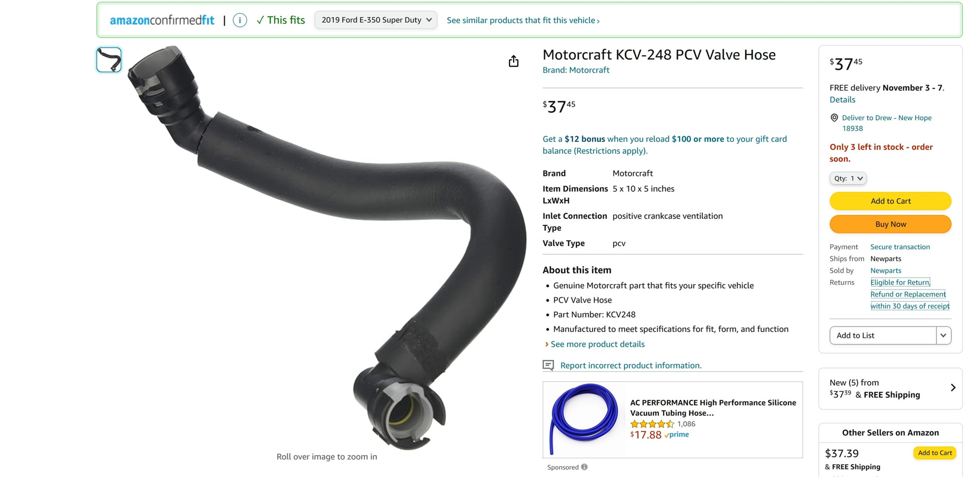Click the blue silicone vacuum hose ad image
Viewport: 980px width, 477px height.
click(584, 419)
